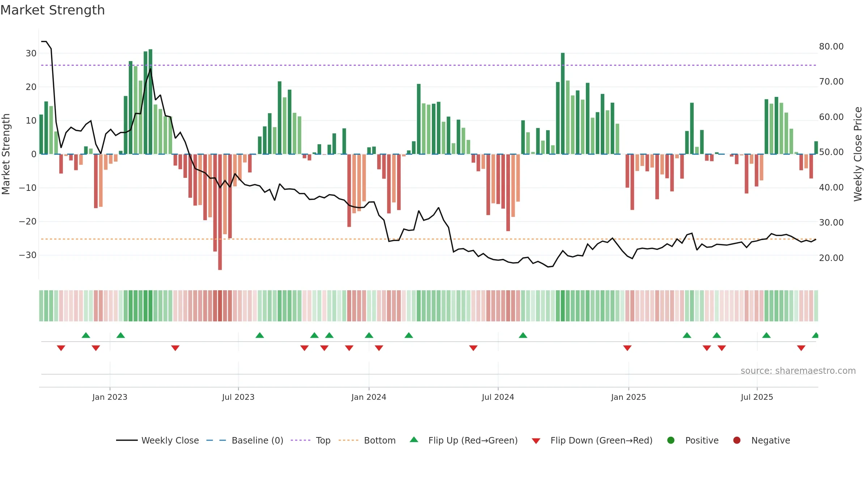
Task: Click the dark red Negative legend dot
Action: pos(737,440)
